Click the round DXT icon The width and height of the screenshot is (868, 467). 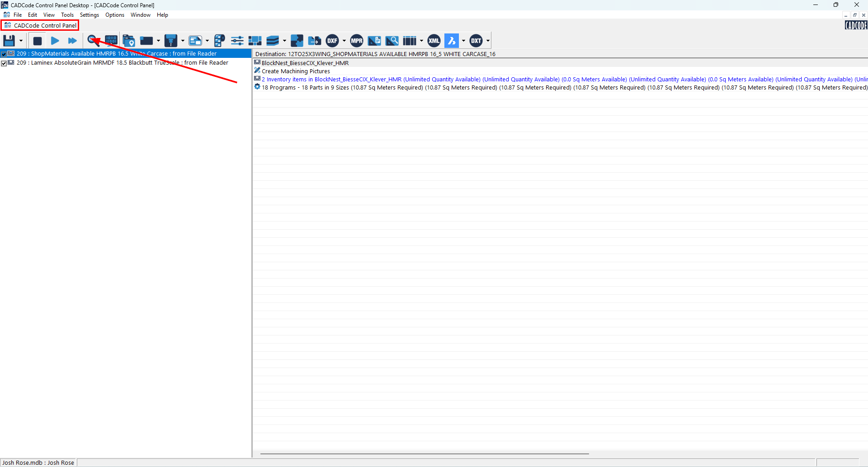[476, 41]
